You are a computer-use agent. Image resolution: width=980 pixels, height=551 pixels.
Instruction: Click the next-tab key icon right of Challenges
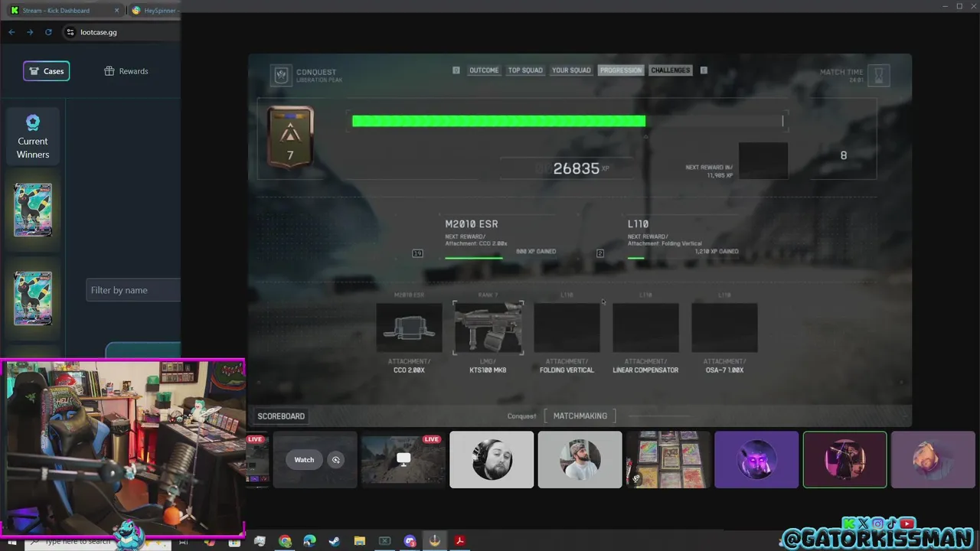(704, 70)
